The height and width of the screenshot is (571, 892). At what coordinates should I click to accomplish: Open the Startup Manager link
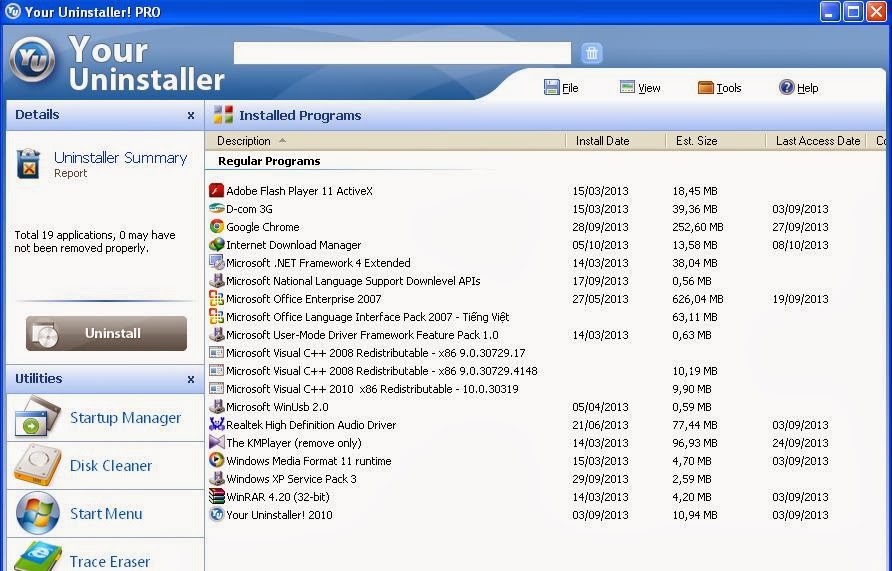pyautogui.click(x=125, y=417)
